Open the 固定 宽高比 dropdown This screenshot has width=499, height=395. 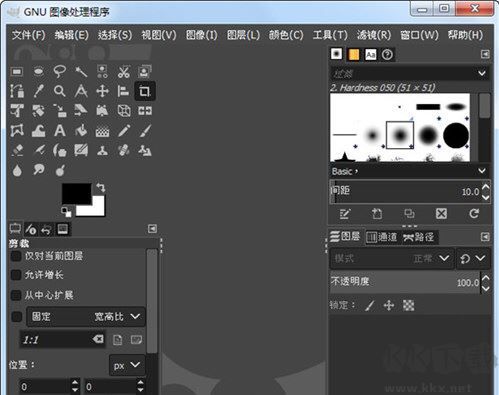tap(86, 316)
